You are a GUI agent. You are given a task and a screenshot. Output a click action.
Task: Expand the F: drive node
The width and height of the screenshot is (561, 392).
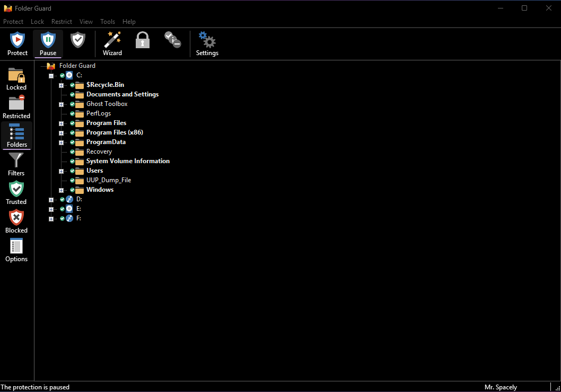(x=51, y=219)
